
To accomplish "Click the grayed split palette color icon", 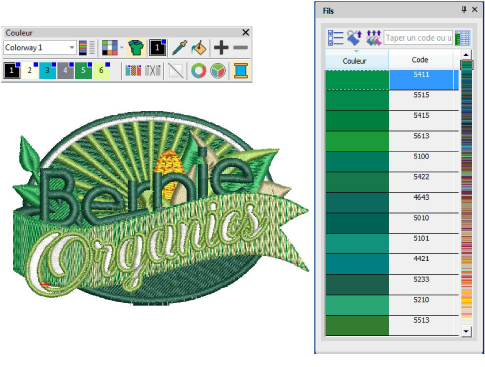I will (153, 70).
